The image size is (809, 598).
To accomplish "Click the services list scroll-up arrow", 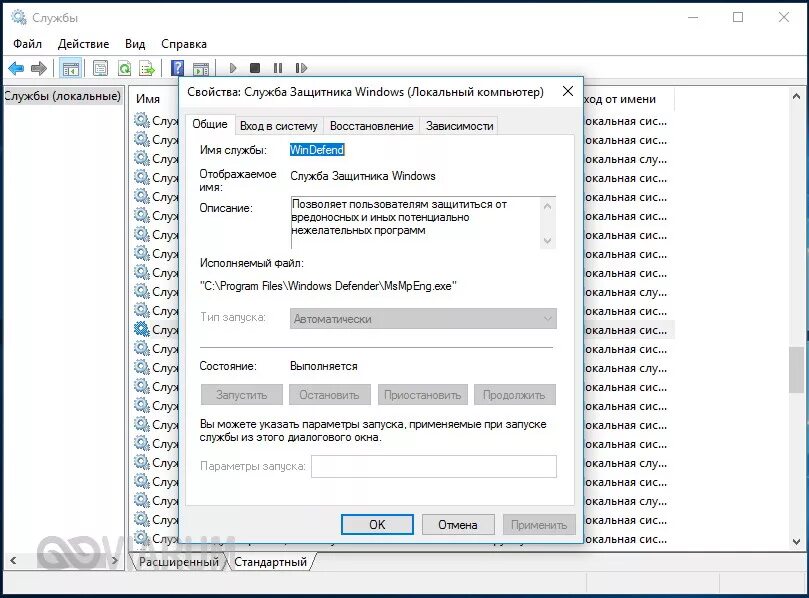I will pyautogui.click(x=796, y=96).
